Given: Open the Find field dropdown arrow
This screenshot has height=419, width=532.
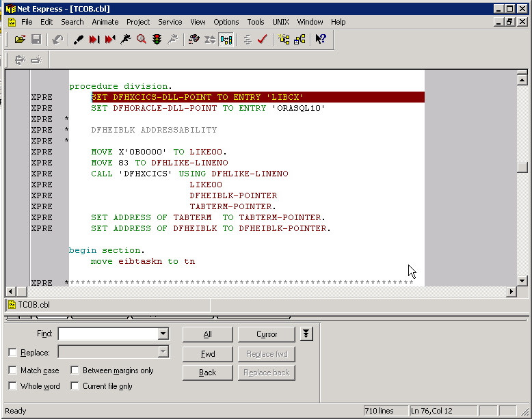Looking at the screenshot, I should [x=163, y=334].
